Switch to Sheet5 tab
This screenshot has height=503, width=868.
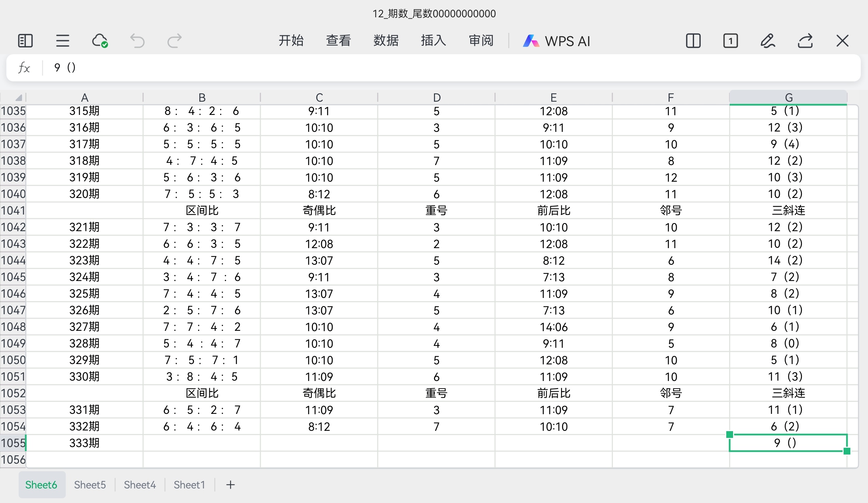point(90,485)
